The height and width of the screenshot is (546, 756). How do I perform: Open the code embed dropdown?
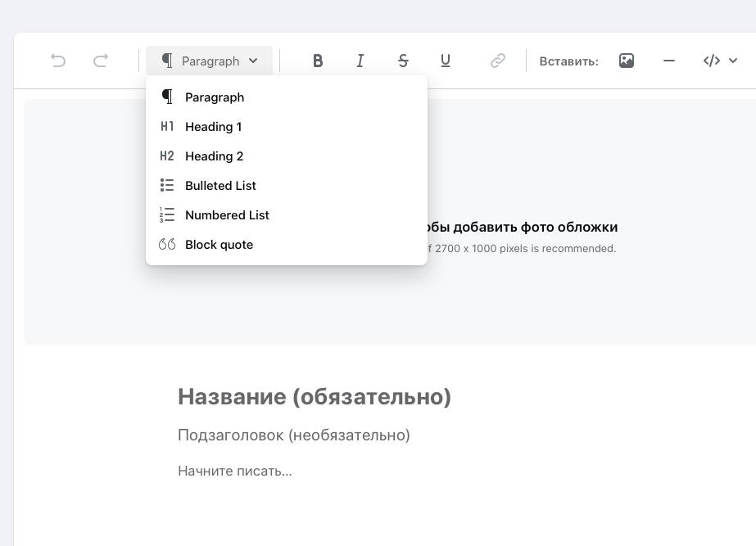pos(720,61)
